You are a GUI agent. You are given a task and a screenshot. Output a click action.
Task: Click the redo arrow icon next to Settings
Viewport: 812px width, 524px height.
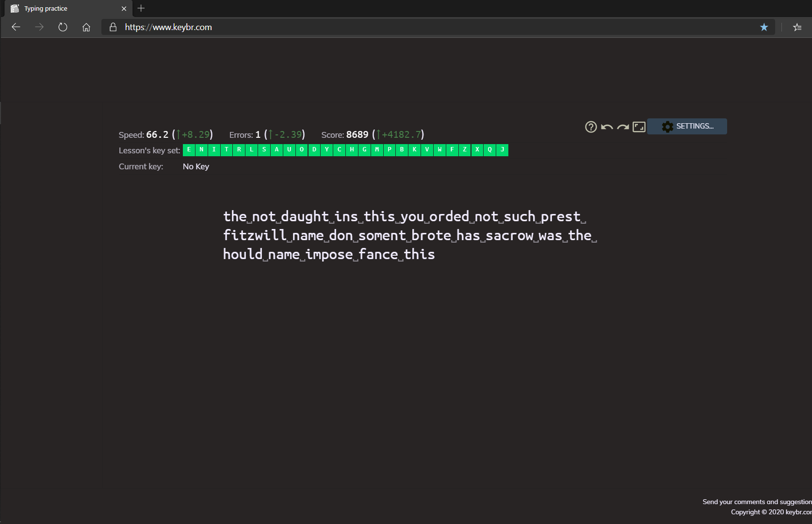pos(623,127)
